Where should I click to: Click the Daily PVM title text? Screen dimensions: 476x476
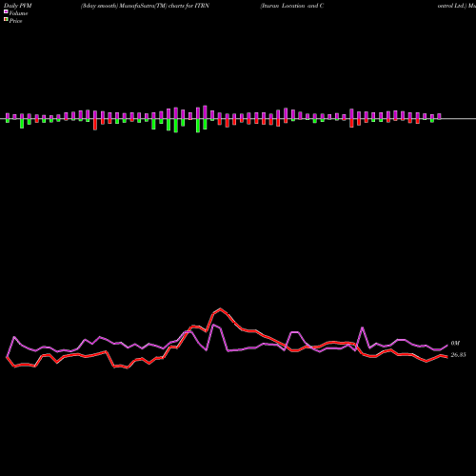tap(18, 6)
